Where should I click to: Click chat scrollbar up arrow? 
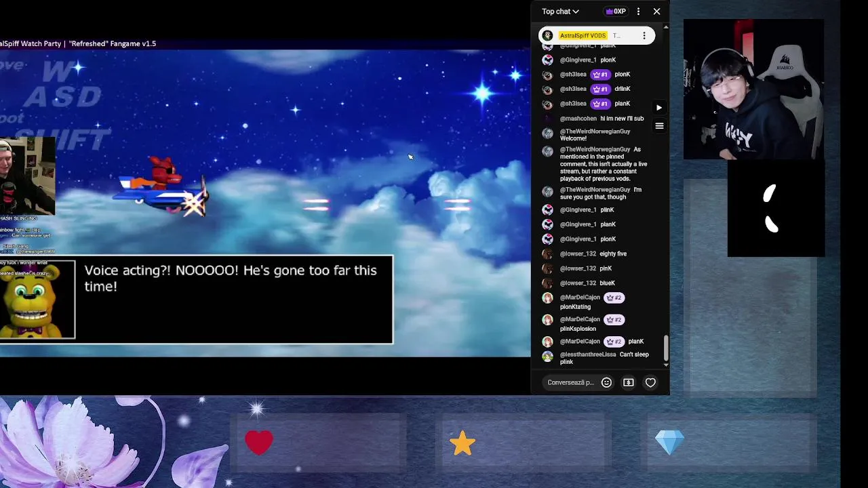(x=666, y=27)
